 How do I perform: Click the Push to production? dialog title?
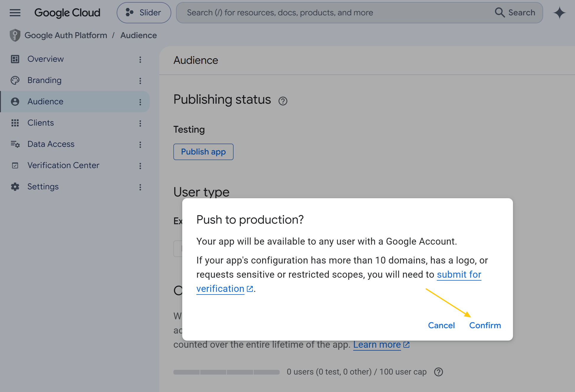[x=250, y=220]
